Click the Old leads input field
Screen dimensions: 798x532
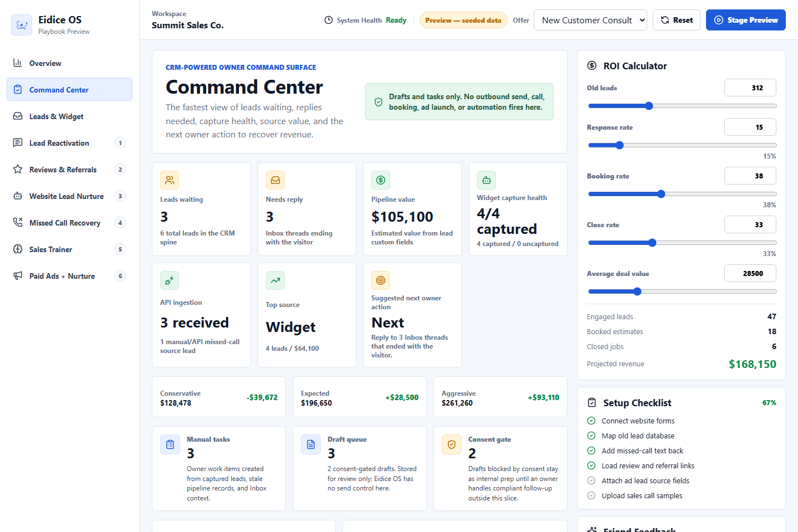[750, 88]
